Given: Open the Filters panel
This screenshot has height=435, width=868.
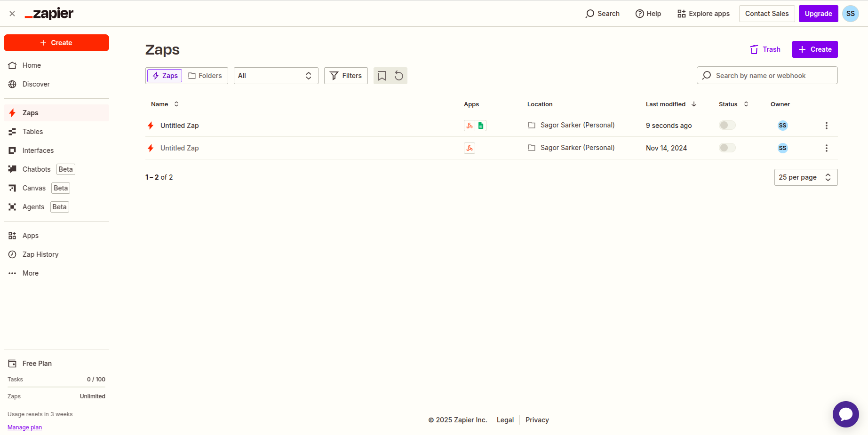Looking at the screenshot, I should (x=346, y=76).
